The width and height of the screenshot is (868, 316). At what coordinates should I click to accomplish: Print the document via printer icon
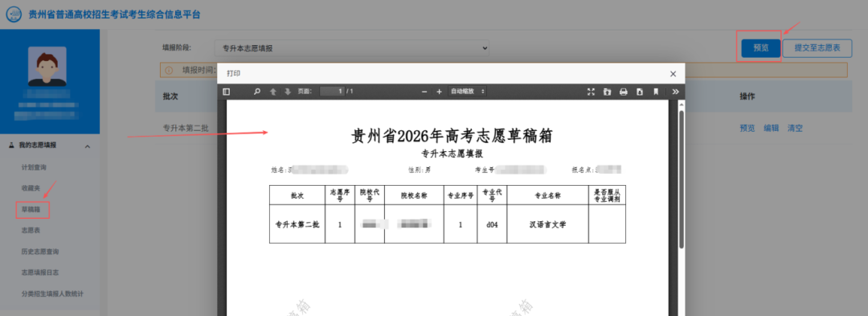(x=624, y=92)
